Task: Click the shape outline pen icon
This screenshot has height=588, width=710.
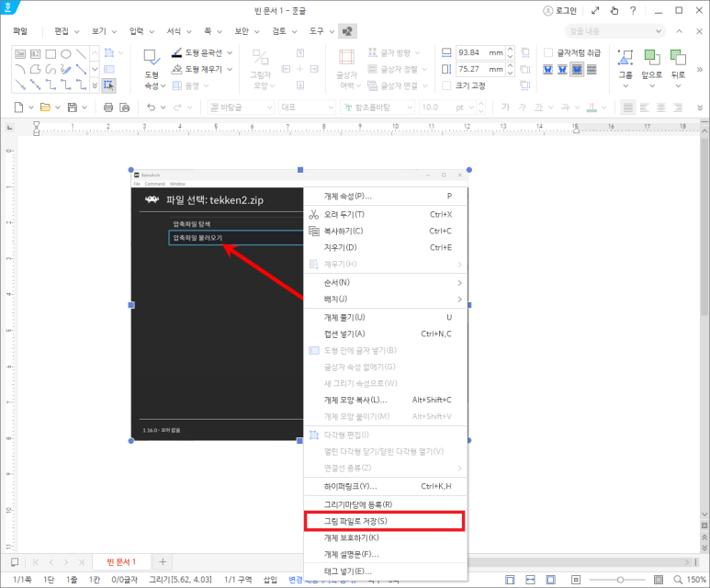Action: coord(176,52)
